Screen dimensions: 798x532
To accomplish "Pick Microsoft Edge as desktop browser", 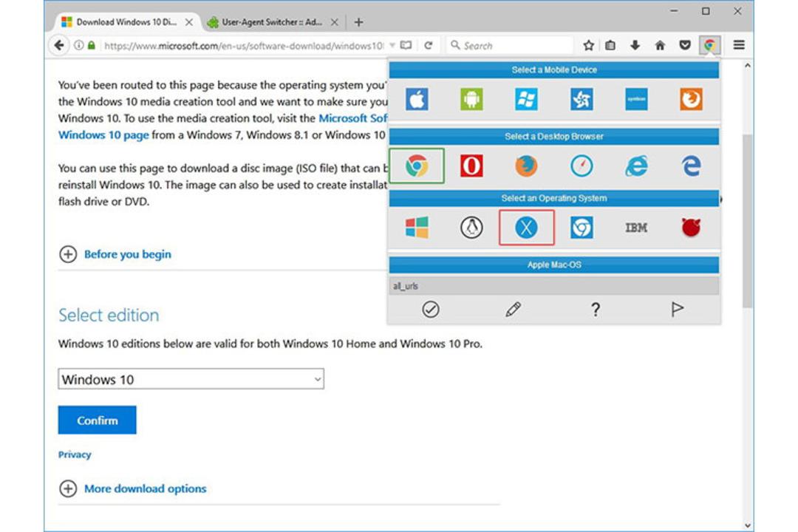I will click(691, 166).
